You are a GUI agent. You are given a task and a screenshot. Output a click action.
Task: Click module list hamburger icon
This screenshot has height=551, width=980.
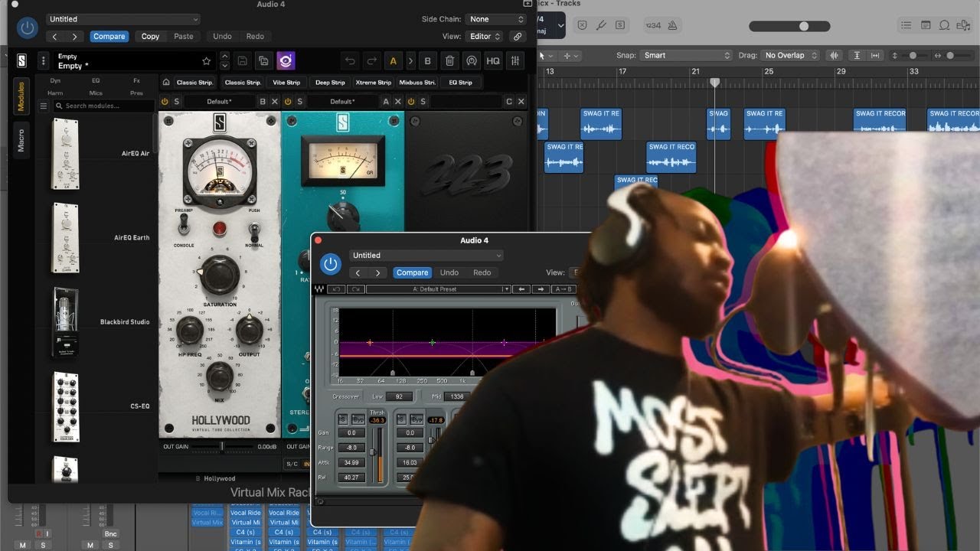point(44,106)
